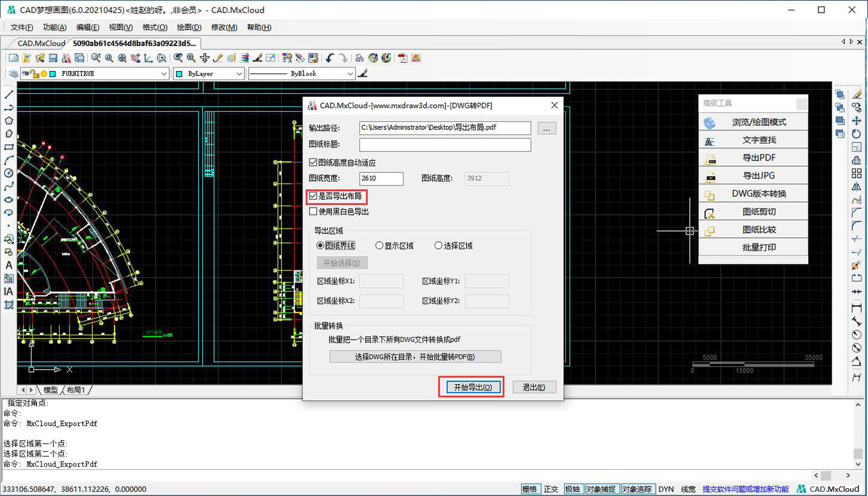Click the Print icon in toolbar
Image resolution: width=868 pixels, height=496 pixels.
coord(359,58)
